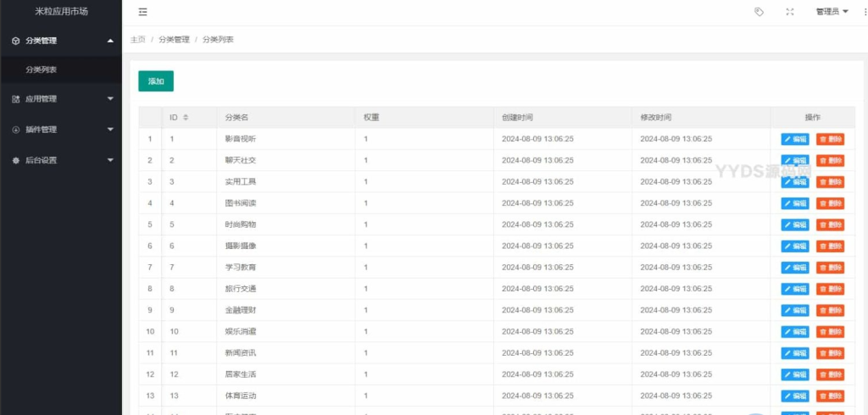
Task: Delete the 娱乐消遣 category
Action: click(831, 331)
